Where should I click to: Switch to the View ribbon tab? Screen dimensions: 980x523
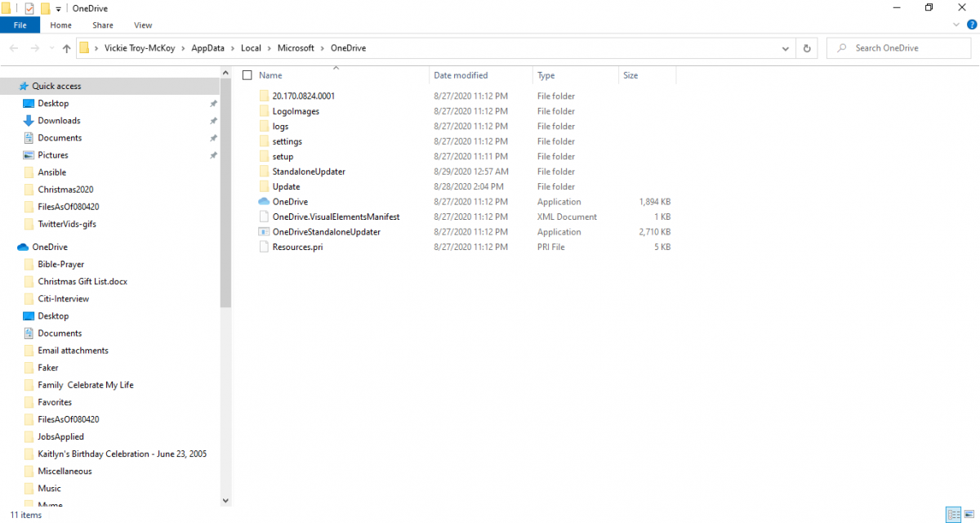point(143,25)
